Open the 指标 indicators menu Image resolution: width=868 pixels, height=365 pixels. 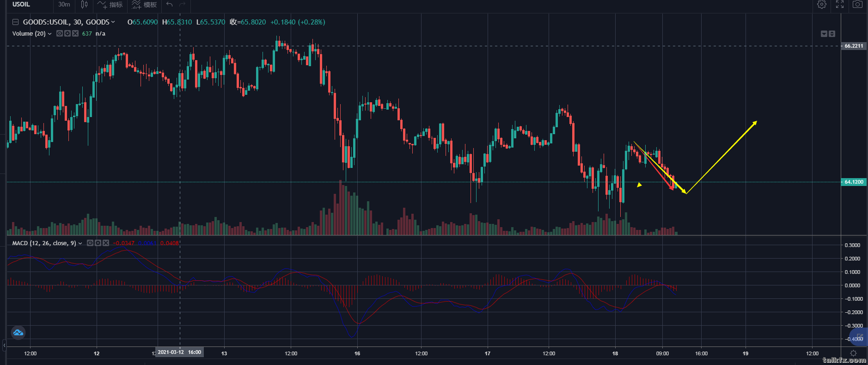[x=110, y=5]
